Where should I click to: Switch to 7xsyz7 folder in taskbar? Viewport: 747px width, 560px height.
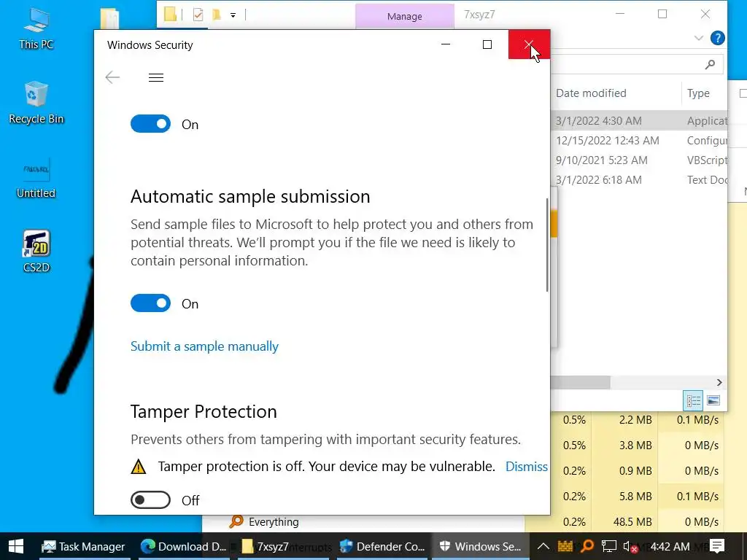click(283, 546)
